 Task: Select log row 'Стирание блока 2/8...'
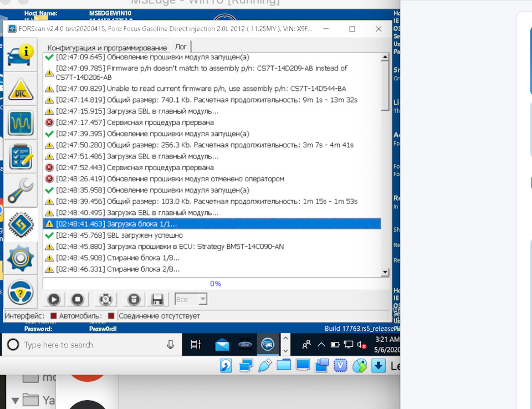[x=212, y=269]
